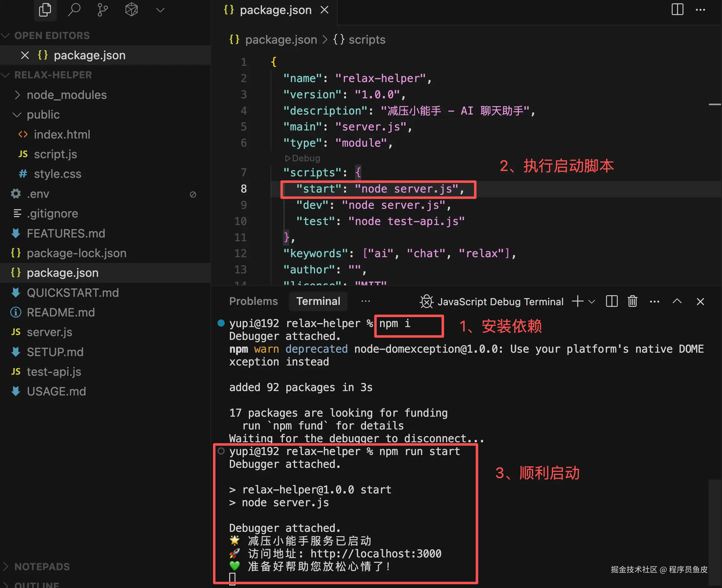The width and height of the screenshot is (722, 588).
Task: Click scripts in the breadcrumb path
Action: [x=366, y=40]
